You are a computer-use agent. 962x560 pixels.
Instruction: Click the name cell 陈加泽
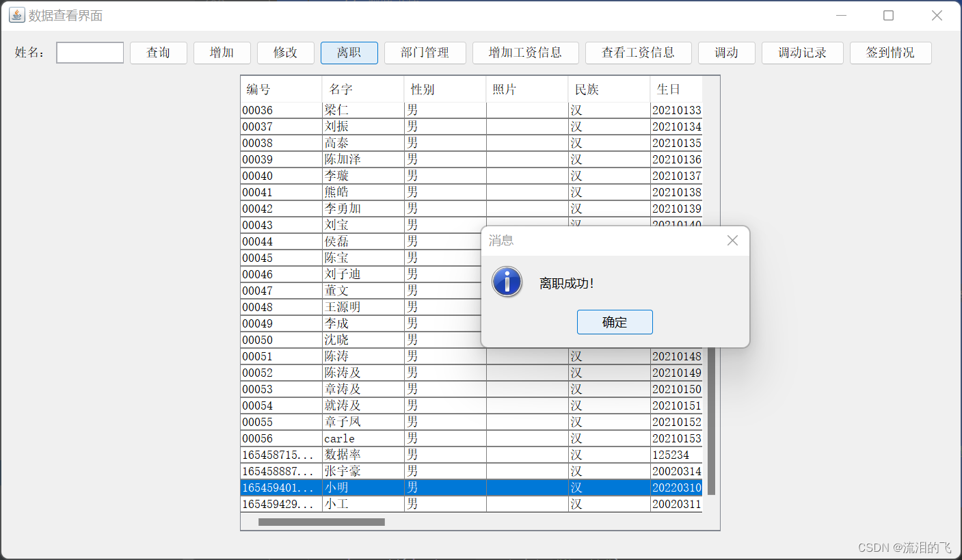(363, 159)
